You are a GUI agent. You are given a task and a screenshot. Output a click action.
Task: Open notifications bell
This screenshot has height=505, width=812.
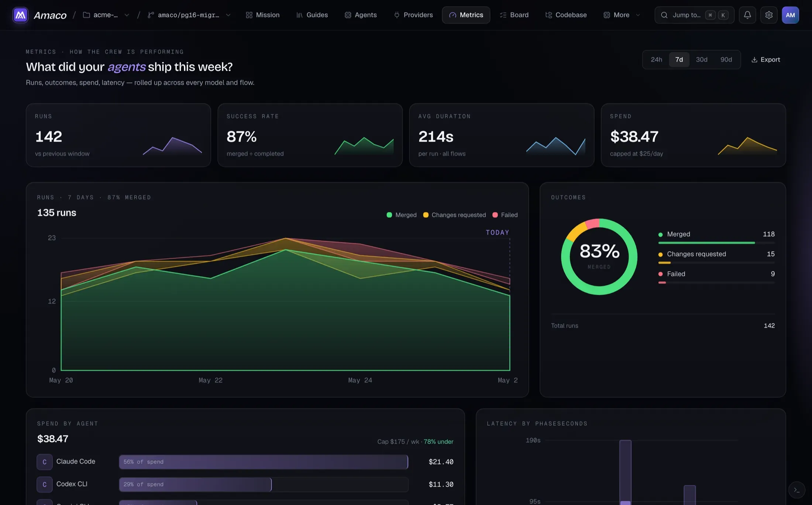pyautogui.click(x=747, y=15)
